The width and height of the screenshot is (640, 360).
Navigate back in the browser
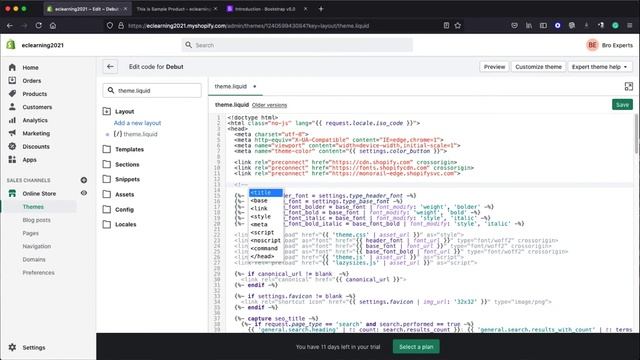[x=10, y=25]
